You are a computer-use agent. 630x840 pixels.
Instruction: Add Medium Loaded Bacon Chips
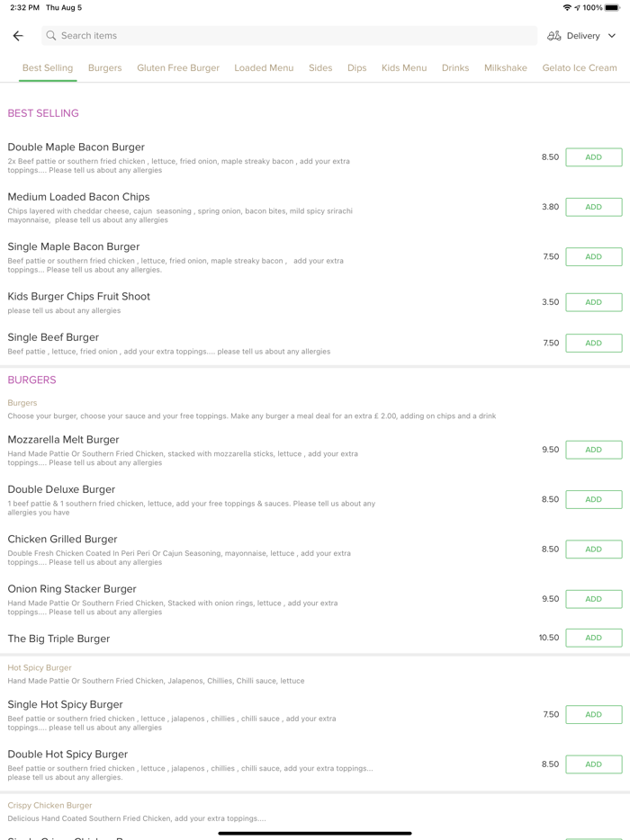click(593, 207)
